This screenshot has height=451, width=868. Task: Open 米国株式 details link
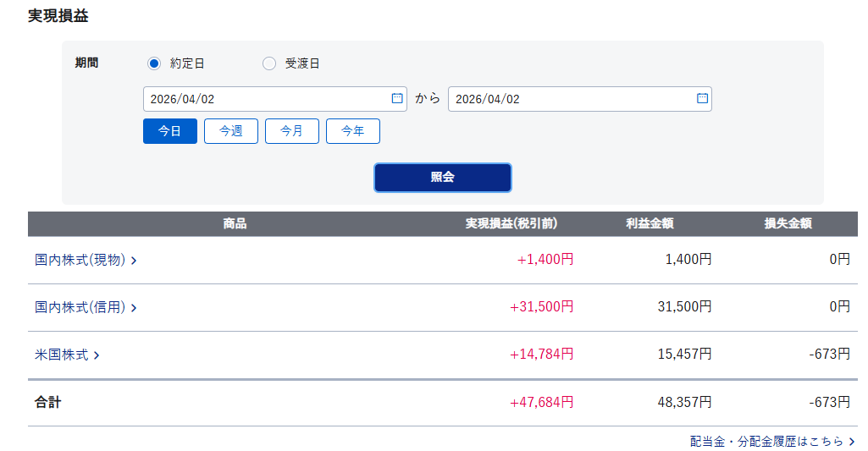point(62,355)
